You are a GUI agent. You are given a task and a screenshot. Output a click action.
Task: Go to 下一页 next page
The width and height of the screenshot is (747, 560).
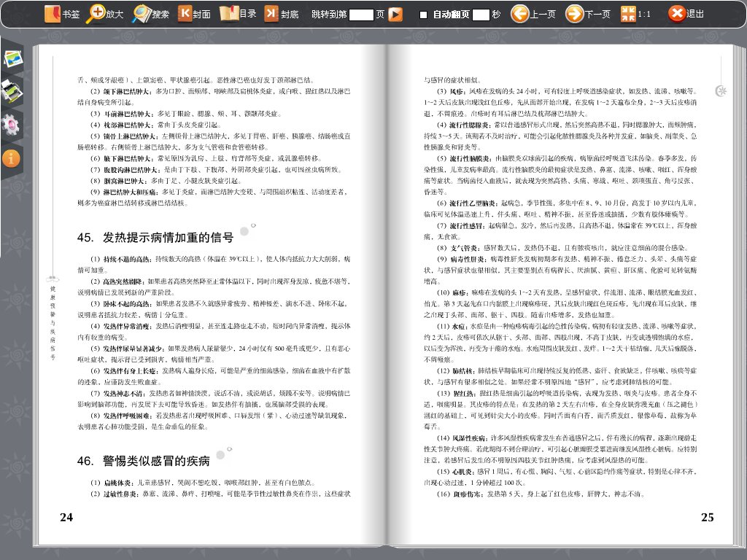[x=588, y=14]
